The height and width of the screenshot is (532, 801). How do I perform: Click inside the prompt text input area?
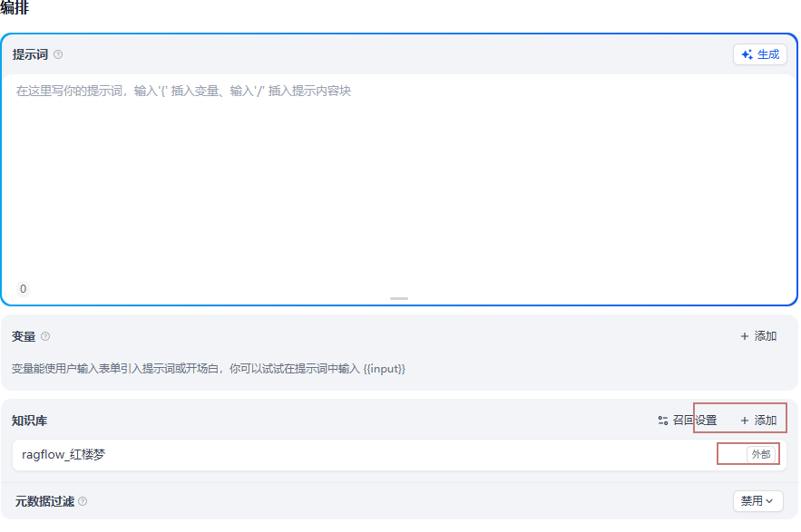(399, 163)
